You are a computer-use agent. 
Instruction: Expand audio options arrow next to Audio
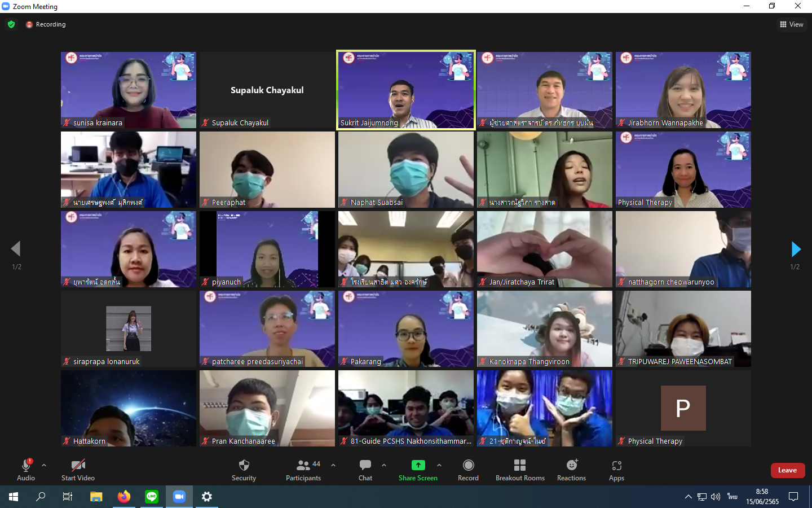click(44, 465)
